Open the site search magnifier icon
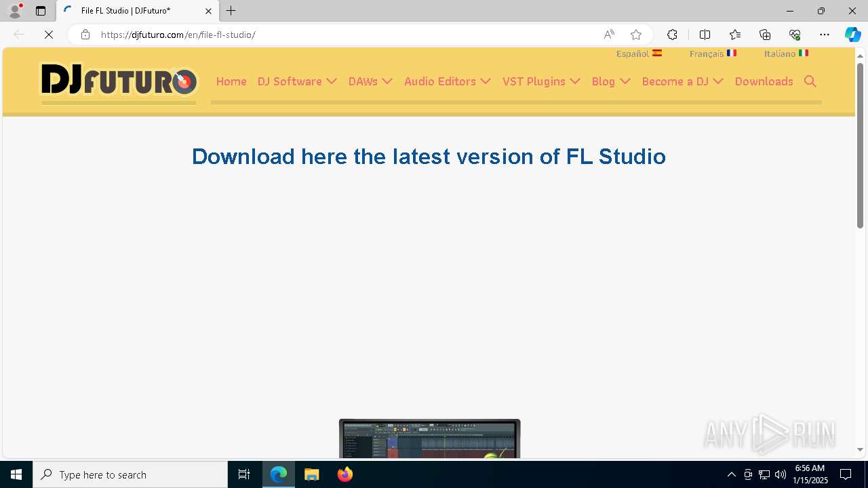The height and width of the screenshot is (488, 868). point(810,81)
